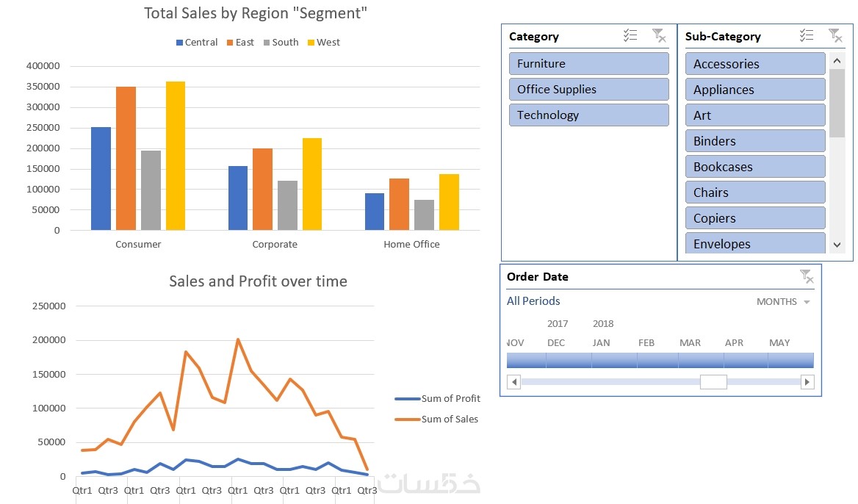Toggle multi-select in Category slicer
The width and height of the screenshot is (858, 504).
point(630,36)
